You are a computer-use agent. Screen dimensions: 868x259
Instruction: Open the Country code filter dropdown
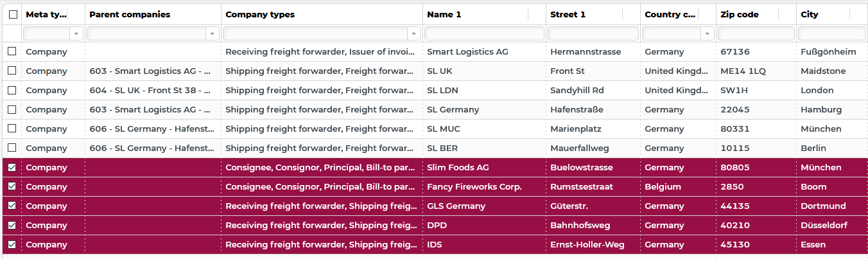(707, 33)
